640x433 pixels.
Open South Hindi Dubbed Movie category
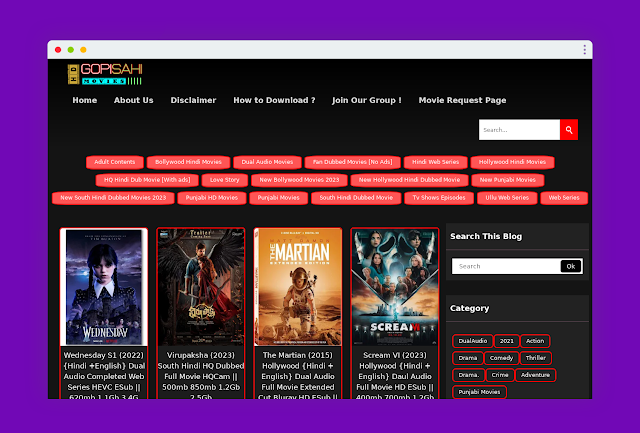tap(356, 198)
